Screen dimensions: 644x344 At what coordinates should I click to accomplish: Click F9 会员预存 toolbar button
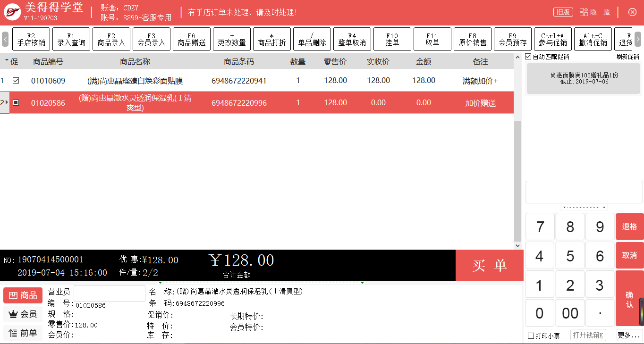click(x=513, y=39)
